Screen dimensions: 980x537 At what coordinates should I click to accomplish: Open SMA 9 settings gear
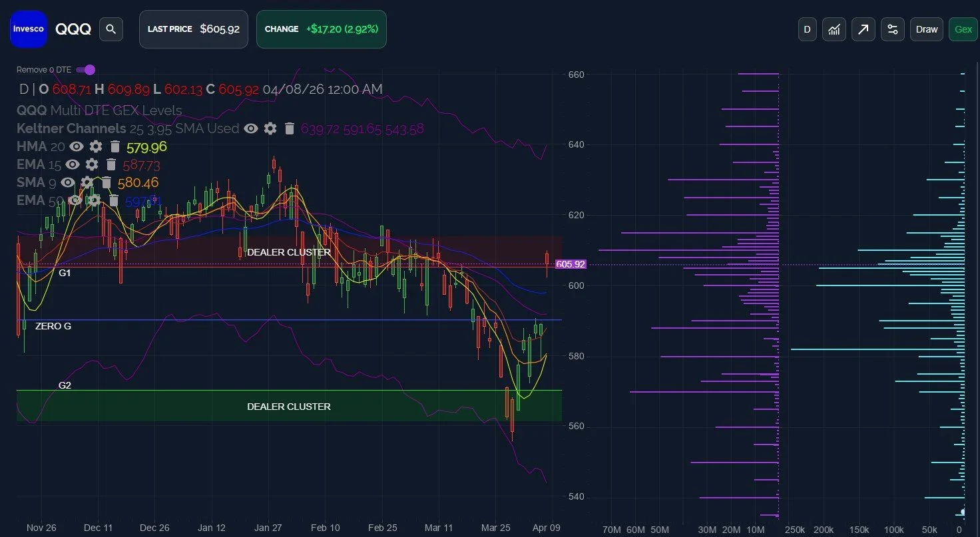(x=87, y=182)
